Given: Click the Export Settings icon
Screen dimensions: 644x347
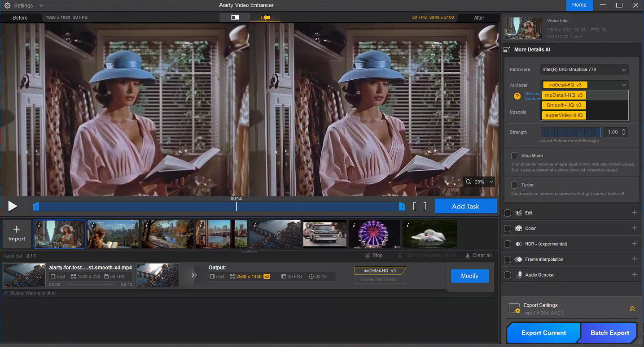Looking at the screenshot, I should [514, 308].
